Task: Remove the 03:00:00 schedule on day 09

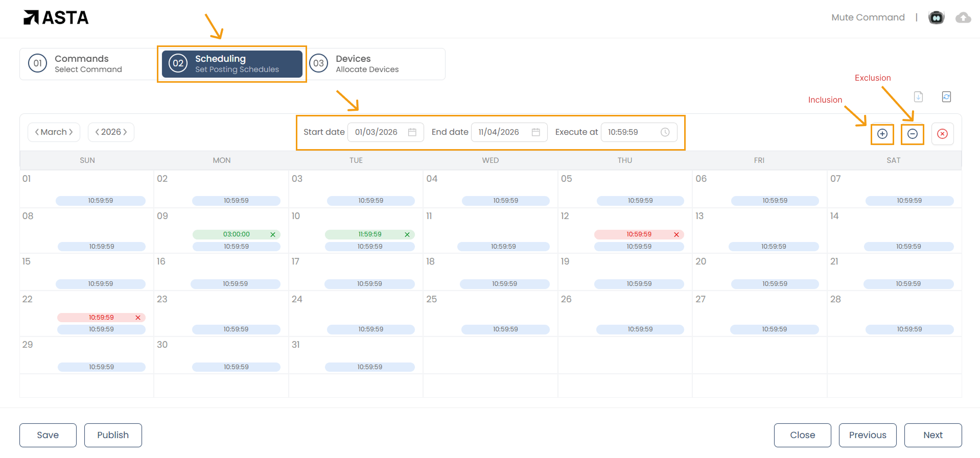Action: click(273, 235)
